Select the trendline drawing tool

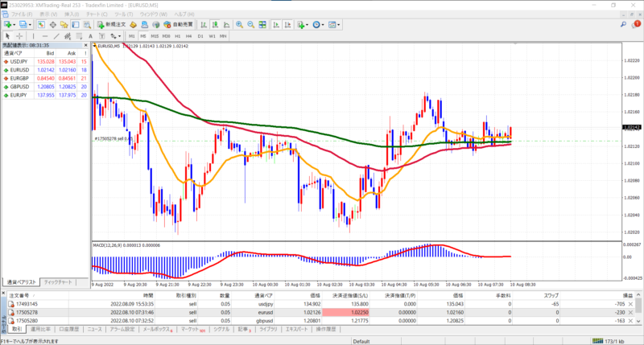[x=56, y=36]
